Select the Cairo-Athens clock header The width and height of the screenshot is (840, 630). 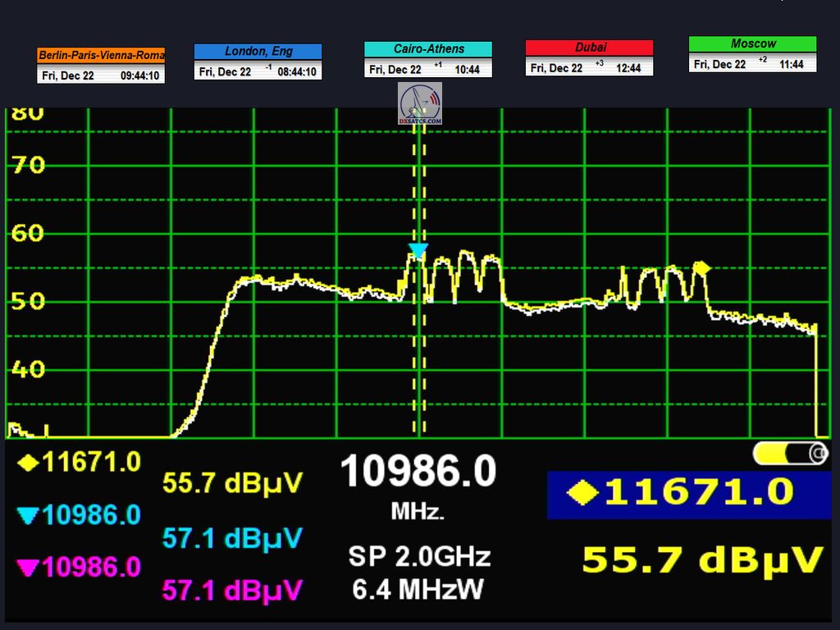tap(428, 49)
